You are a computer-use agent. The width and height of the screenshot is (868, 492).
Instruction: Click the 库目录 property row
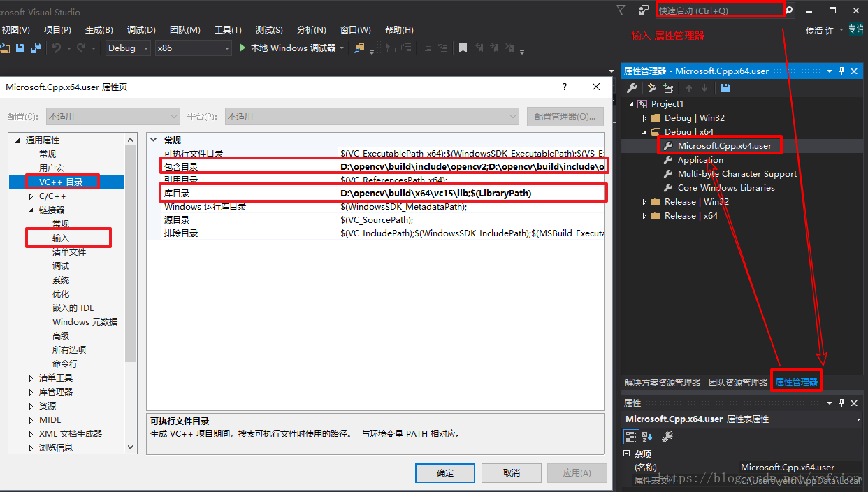[383, 194]
